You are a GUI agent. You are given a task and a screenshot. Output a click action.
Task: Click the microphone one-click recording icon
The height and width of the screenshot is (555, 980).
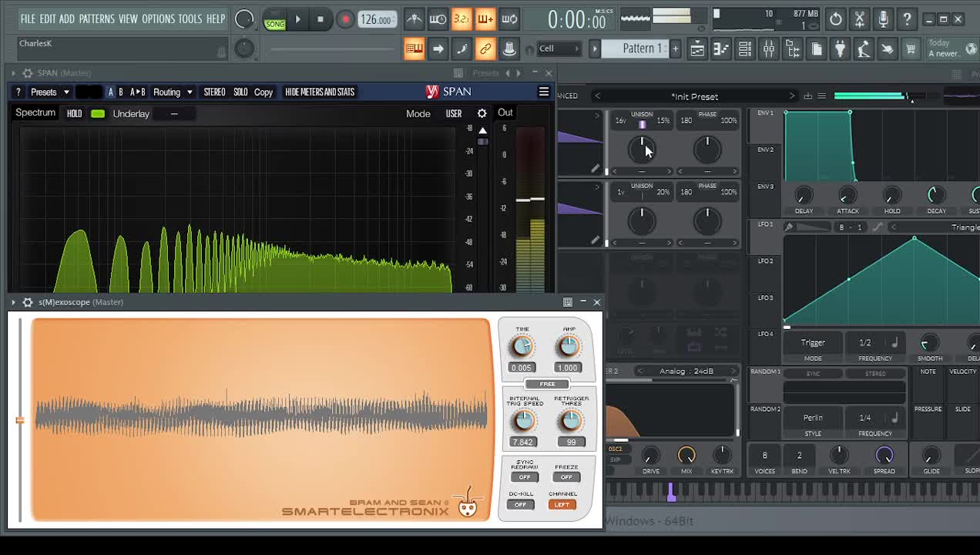point(883,18)
